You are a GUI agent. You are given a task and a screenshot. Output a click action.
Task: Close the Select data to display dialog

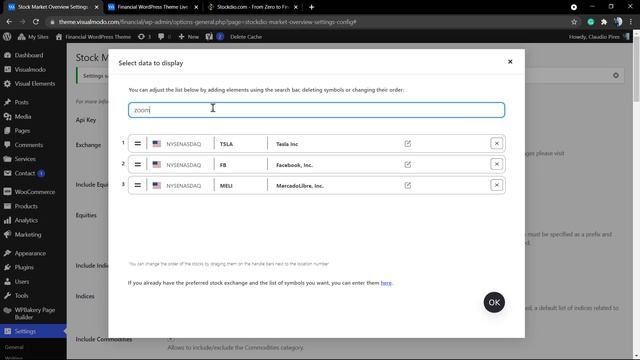pos(510,62)
